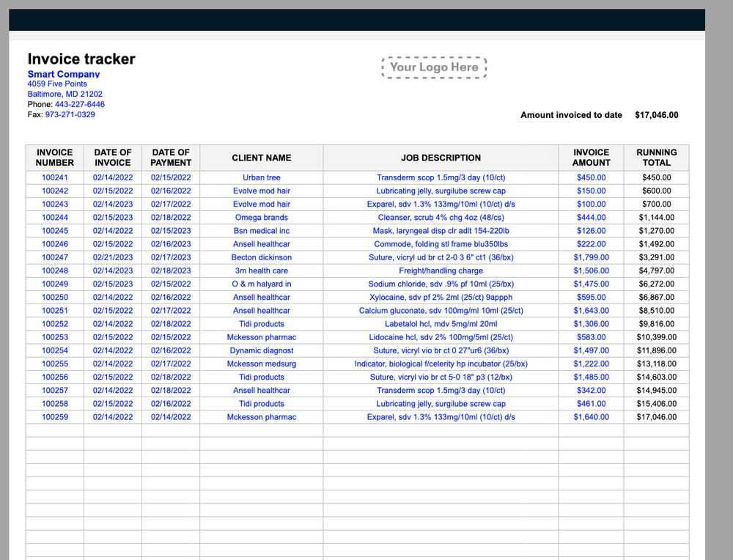Click running total $15,406.00
The width and height of the screenshot is (733, 560).
656,404
